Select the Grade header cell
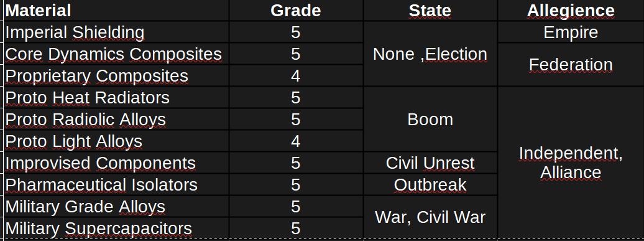 [296, 11]
